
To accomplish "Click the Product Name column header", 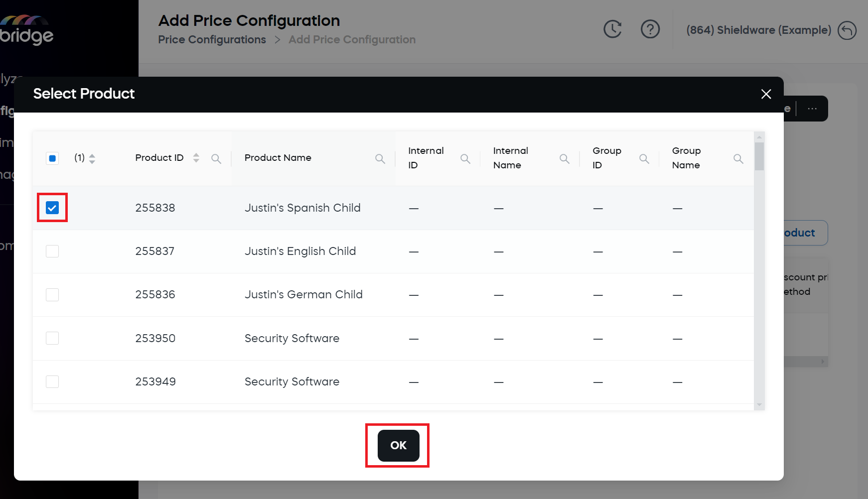I will point(278,158).
